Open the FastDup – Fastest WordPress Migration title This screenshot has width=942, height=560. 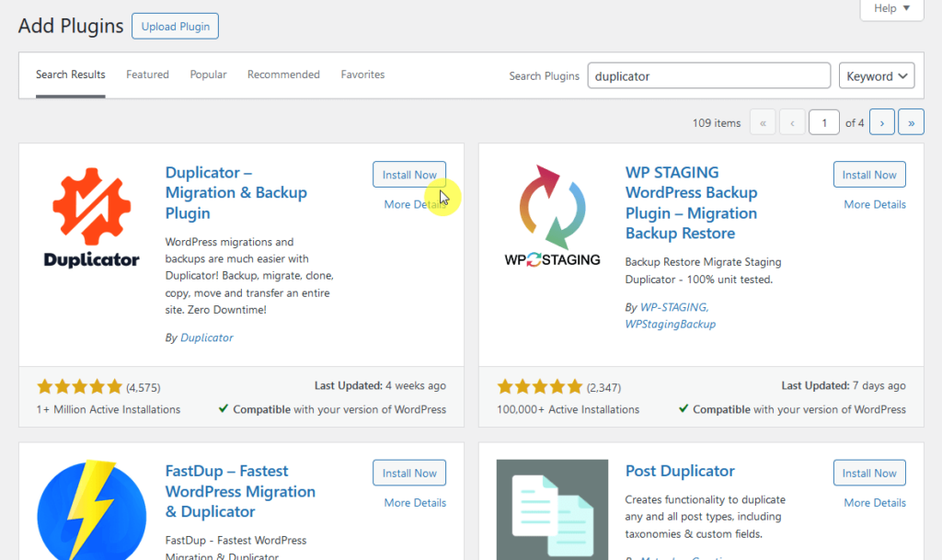pyautogui.click(x=240, y=492)
